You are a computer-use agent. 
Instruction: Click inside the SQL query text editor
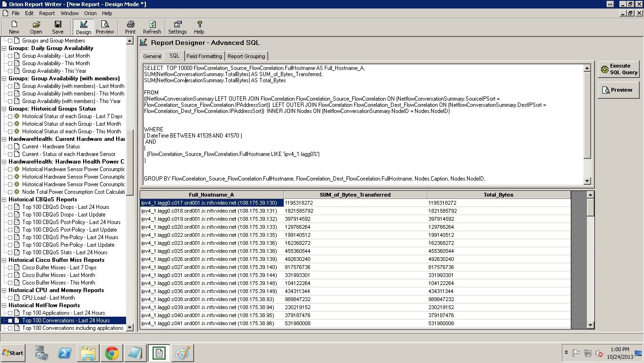pyautogui.click(x=362, y=124)
